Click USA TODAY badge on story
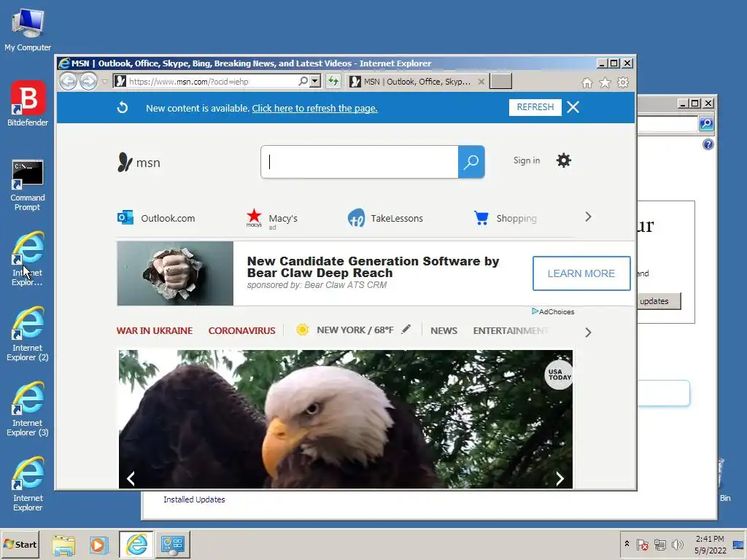Screen dimensions: 747x560 pos(559,375)
